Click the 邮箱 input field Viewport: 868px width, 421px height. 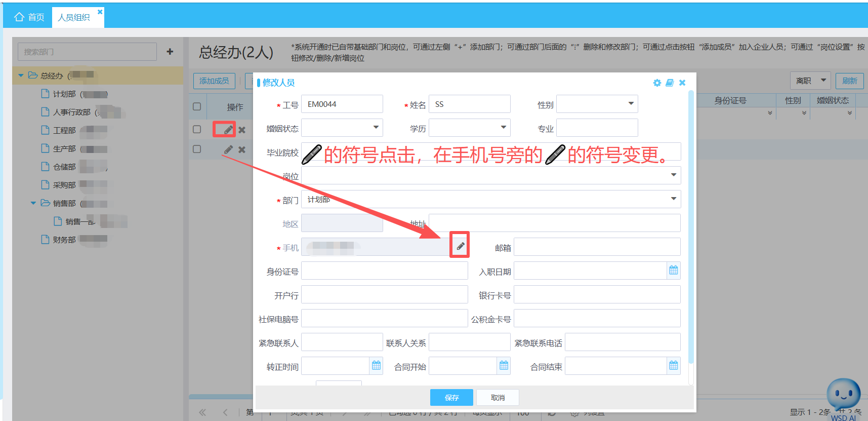click(x=597, y=247)
